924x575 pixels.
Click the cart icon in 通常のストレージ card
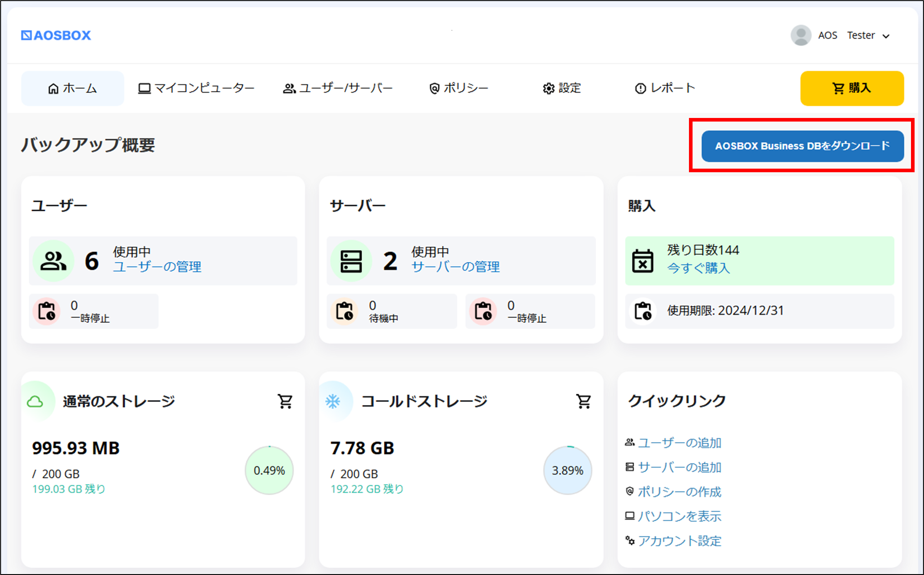click(x=285, y=401)
